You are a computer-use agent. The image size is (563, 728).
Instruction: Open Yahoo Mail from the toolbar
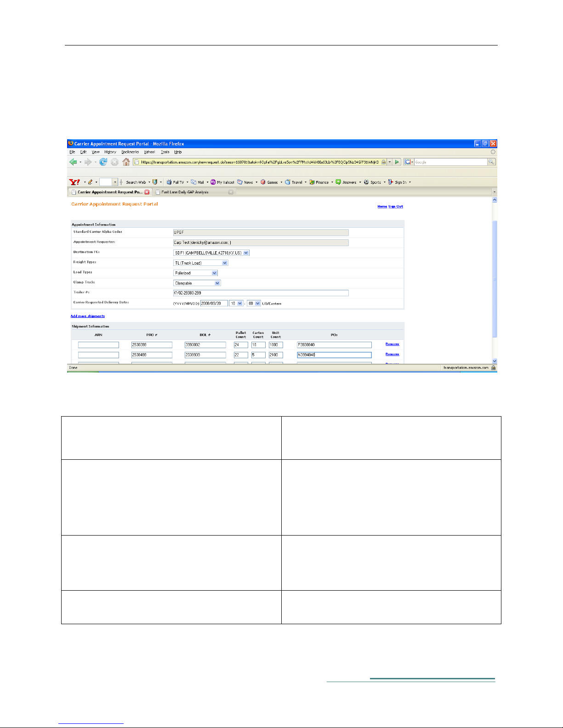198,182
